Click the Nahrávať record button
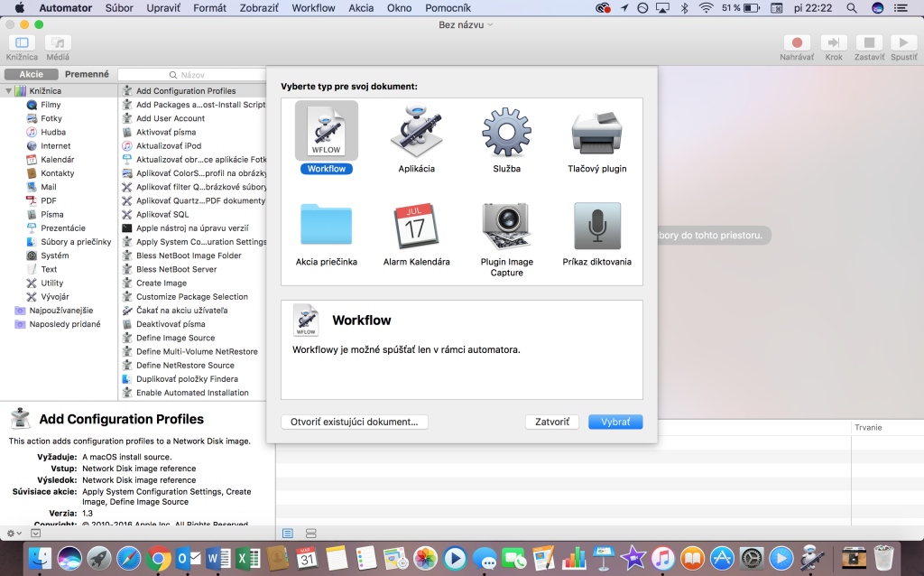Screen dimensions: 924x576 [x=797, y=43]
